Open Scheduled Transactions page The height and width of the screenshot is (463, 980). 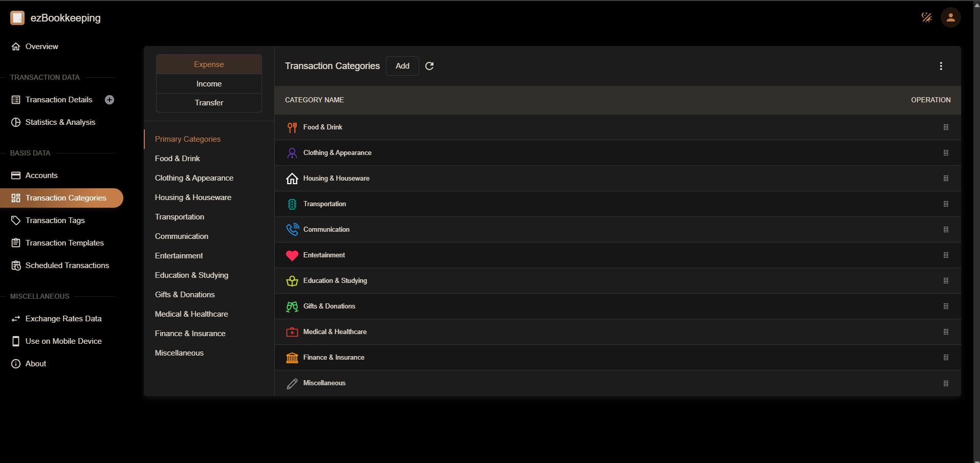tap(61, 266)
